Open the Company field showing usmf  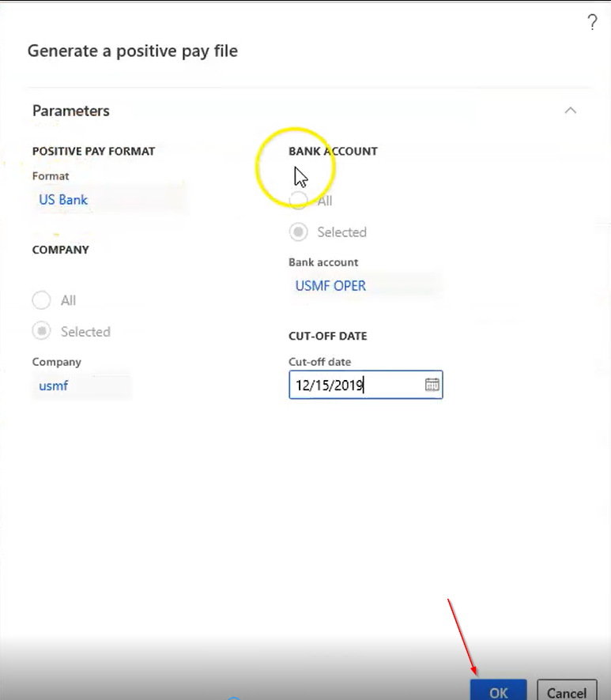81,386
